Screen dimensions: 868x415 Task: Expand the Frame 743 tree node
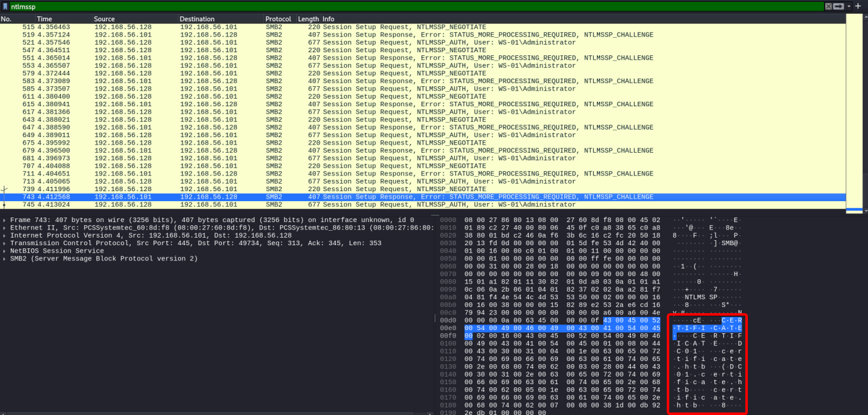[x=6, y=220]
